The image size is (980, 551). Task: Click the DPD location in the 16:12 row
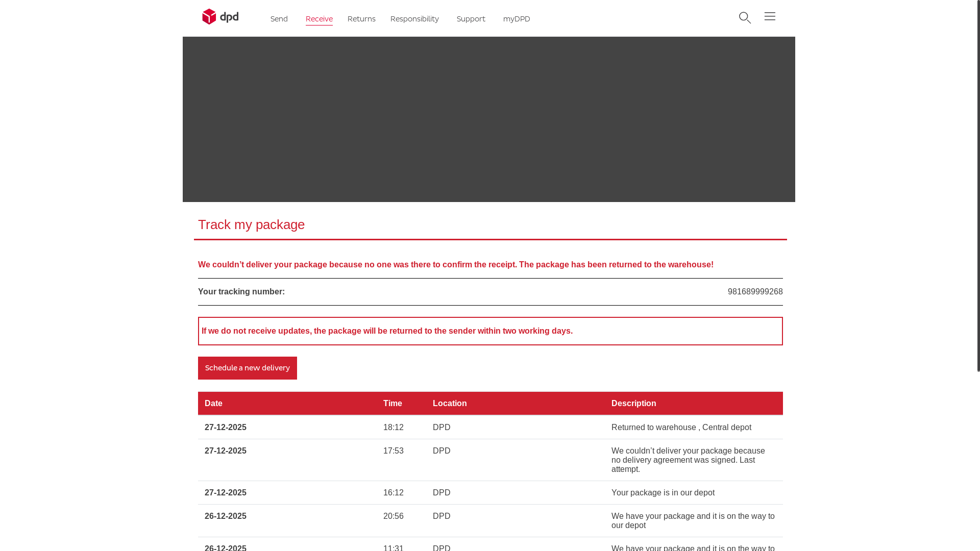(442, 493)
